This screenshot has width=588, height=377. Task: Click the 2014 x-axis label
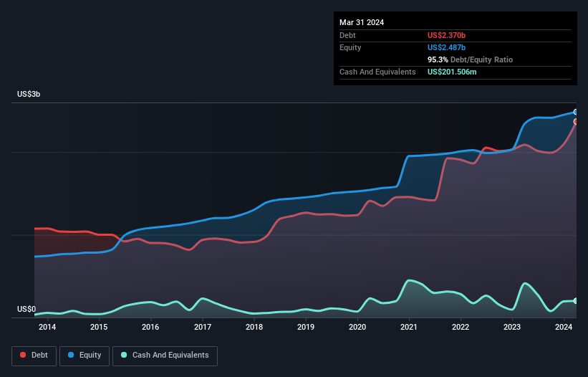[47, 327]
